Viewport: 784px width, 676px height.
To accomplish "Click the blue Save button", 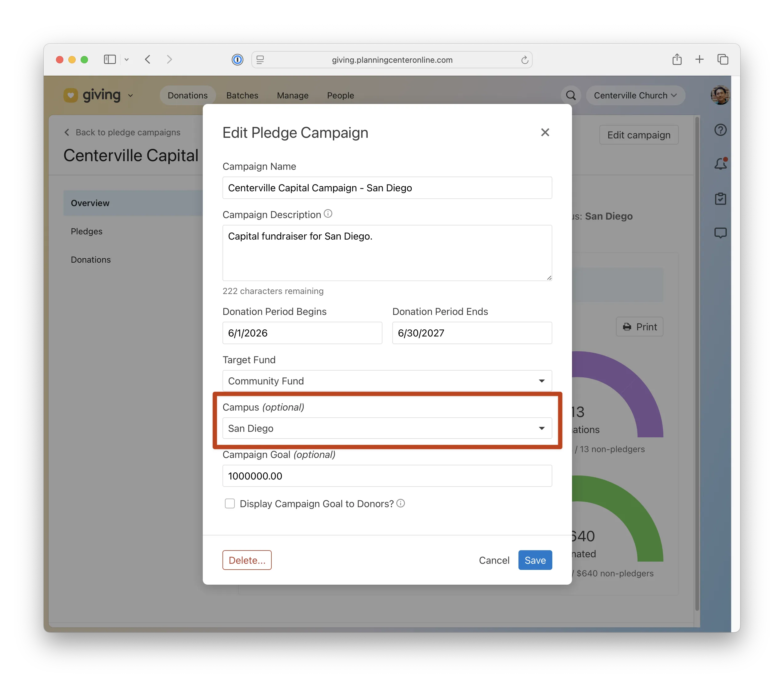I will coord(535,560).
